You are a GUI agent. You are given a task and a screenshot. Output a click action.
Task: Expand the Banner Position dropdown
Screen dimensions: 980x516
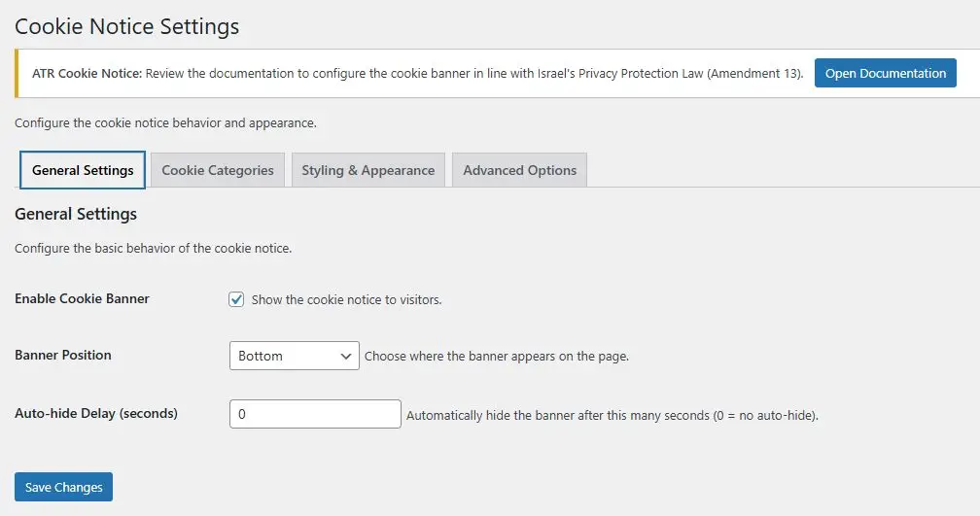tap(294, 356)
